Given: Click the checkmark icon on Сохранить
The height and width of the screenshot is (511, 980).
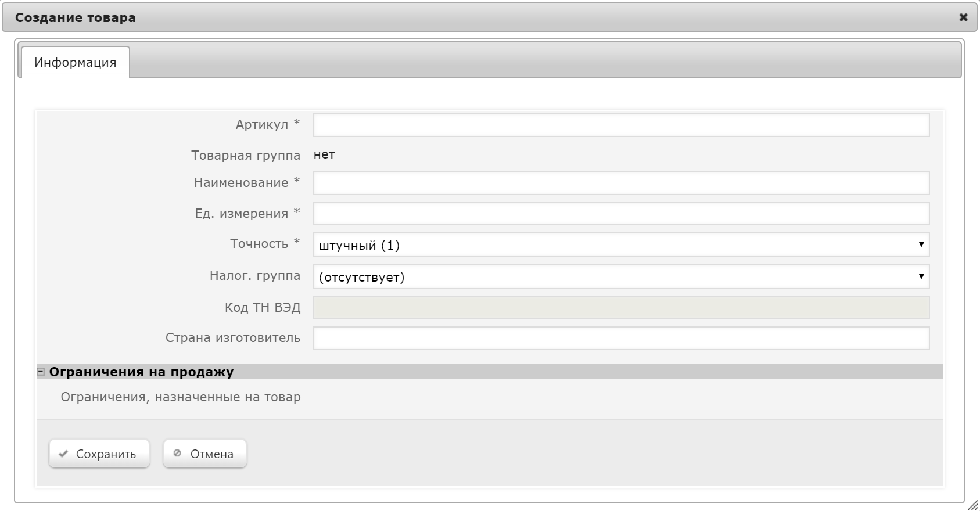Looking at the screenshot, I should pyautogui.click(x=63, y=454).
